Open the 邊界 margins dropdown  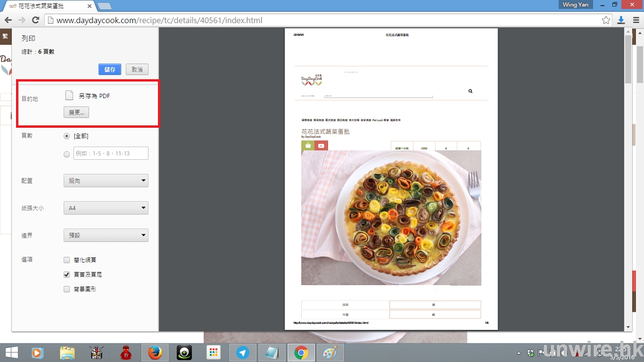pos(106,235)
